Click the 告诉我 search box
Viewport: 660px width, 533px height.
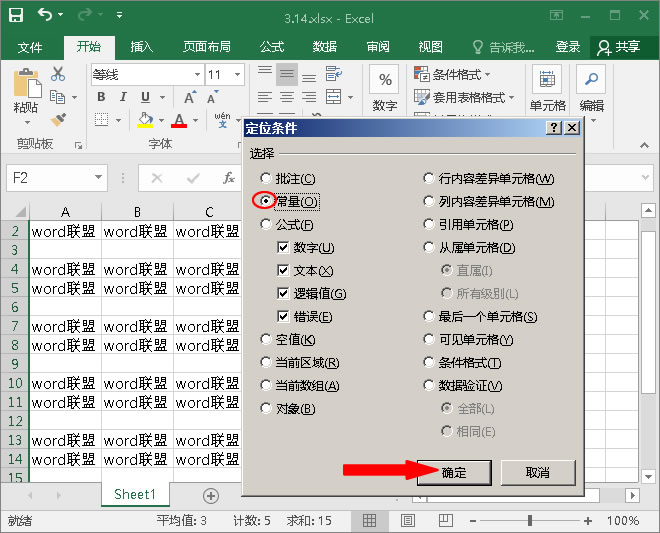pos(503,47)
